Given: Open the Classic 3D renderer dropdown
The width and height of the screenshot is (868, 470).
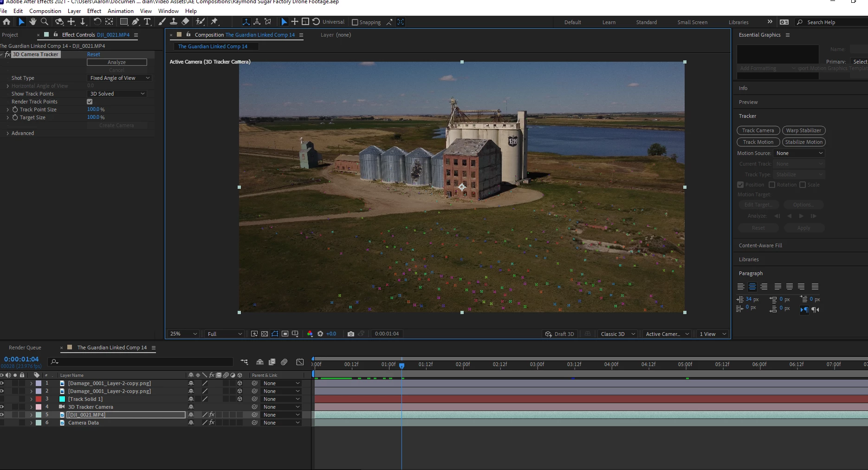Looking at the screenshot, I should click(616, 334).
